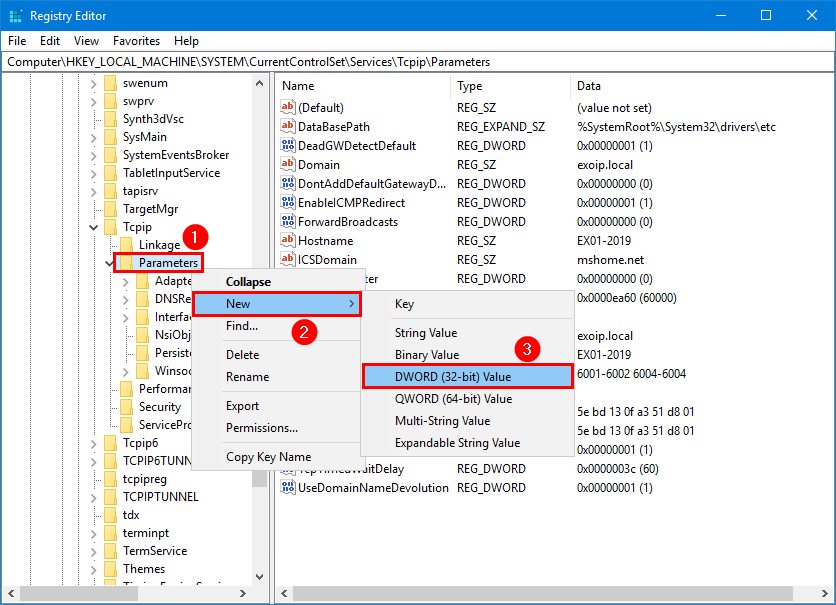This screenshot has width=836, height=605.
Task: Click the UseDomainNameDevolution value icon
Action: coord(288,488)
